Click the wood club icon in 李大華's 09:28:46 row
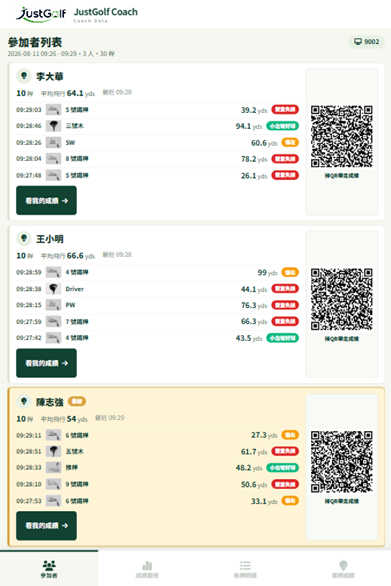This screenshot has width=391, height=586. [x=53, y=126]
